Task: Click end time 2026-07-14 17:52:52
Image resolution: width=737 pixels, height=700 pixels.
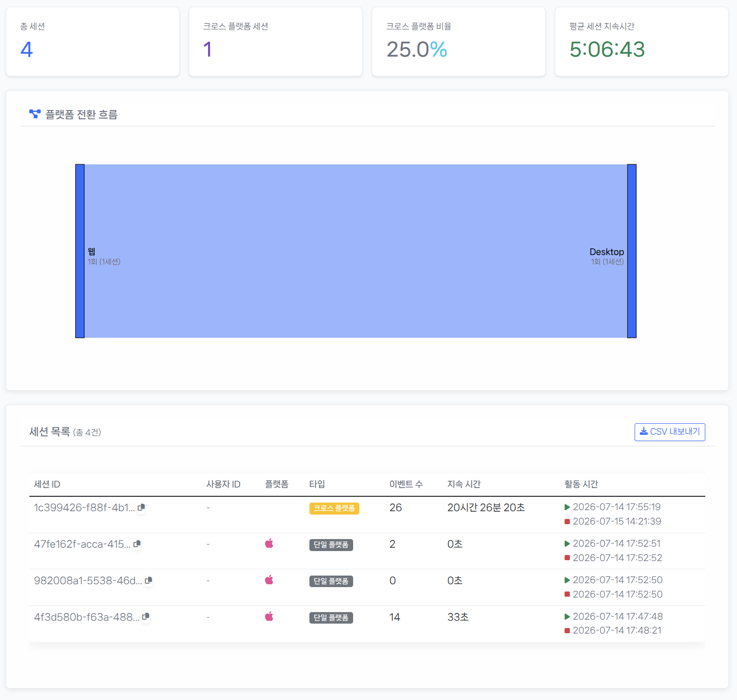Action: point(617,558)
